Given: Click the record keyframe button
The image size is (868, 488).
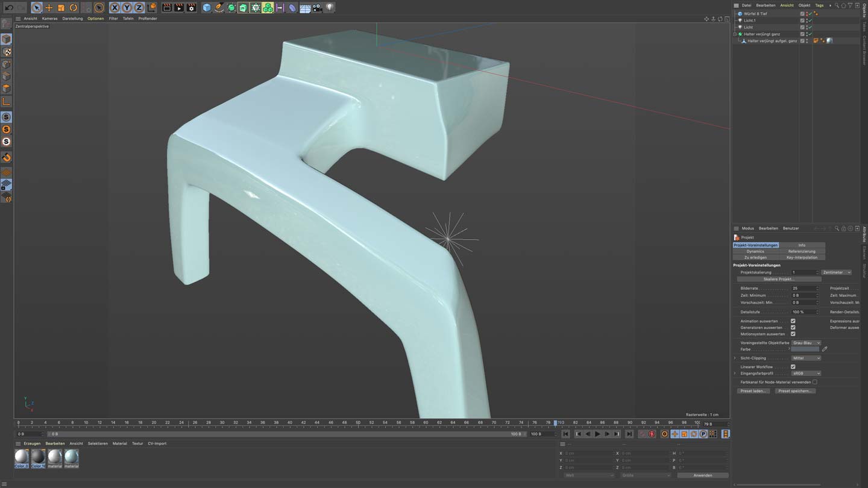Looking at the screenshot, I should [652, 434].
